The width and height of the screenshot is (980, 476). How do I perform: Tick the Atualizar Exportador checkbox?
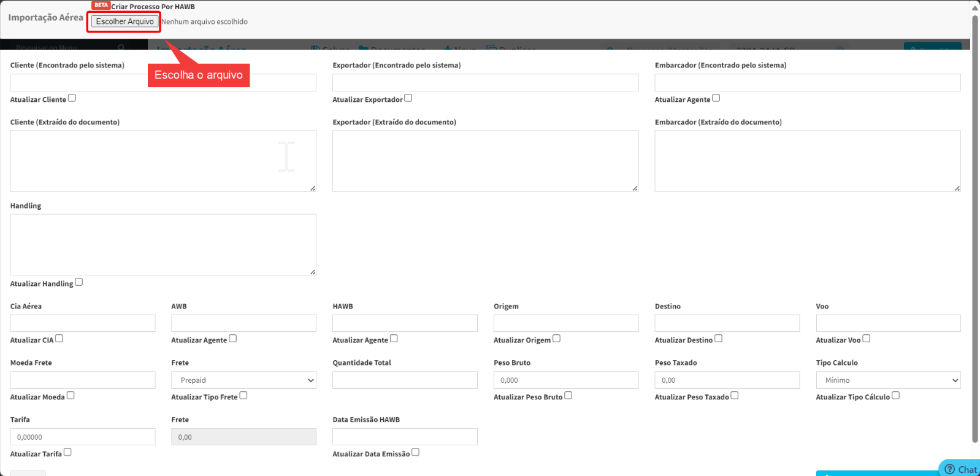[408, 98]
